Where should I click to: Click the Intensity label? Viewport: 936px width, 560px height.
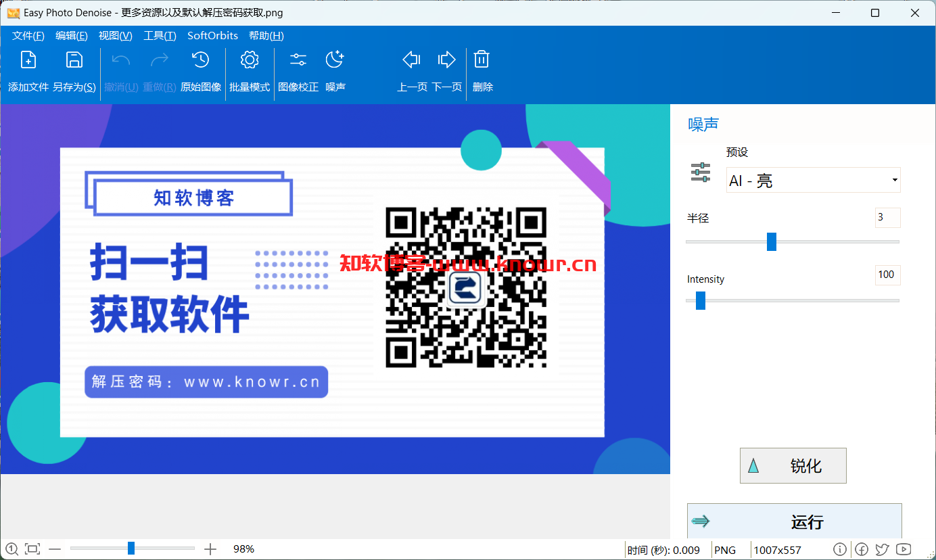click(x=705, y=279)
